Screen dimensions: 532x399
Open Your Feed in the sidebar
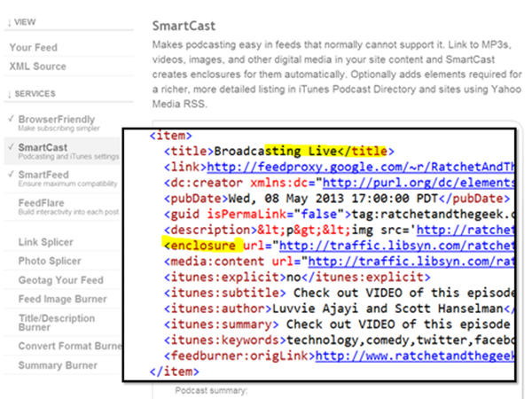click(x=34, y=48)
